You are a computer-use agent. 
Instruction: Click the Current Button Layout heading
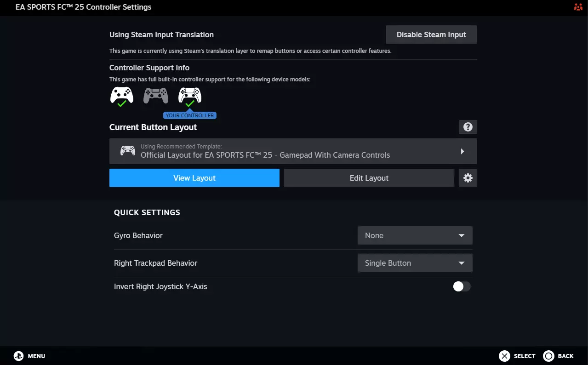(153, 127)
